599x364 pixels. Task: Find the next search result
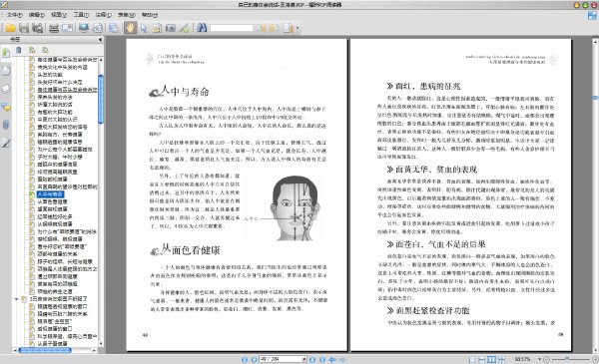274,28
